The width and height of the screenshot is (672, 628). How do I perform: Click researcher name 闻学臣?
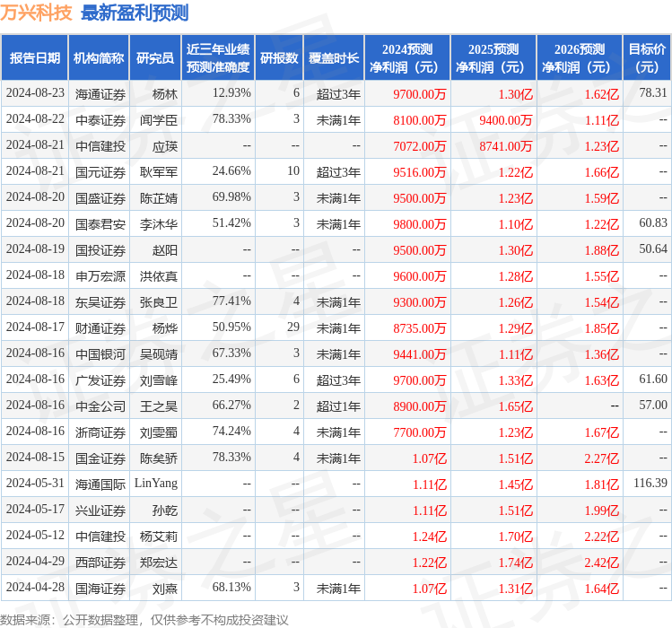pos(159,120)
